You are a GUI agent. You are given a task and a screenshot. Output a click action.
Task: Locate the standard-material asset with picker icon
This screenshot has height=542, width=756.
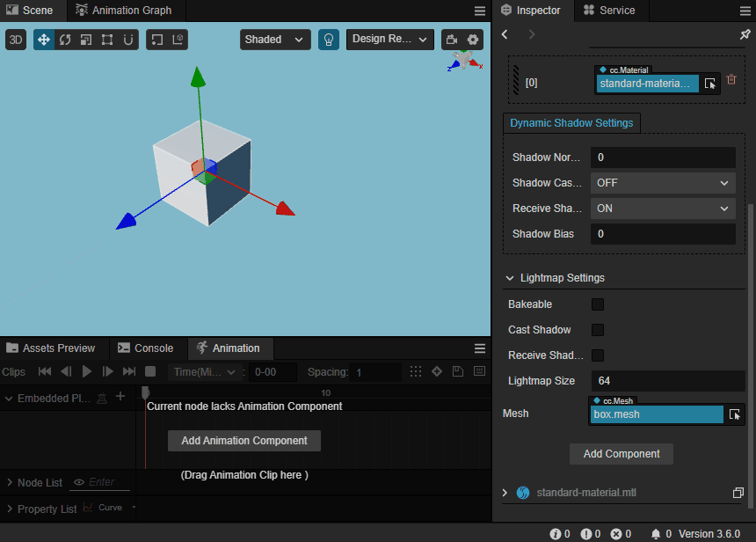[x=709, y=84]
